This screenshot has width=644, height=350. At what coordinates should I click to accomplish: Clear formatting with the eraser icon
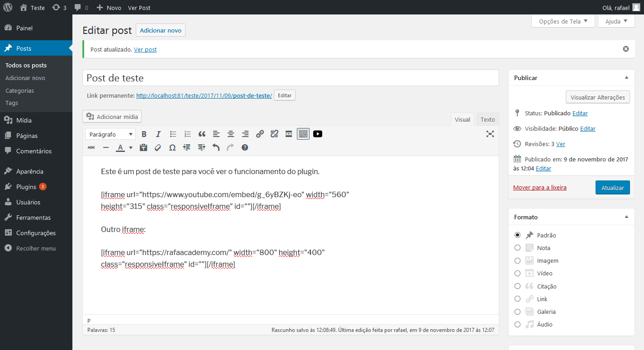point(158,147)
